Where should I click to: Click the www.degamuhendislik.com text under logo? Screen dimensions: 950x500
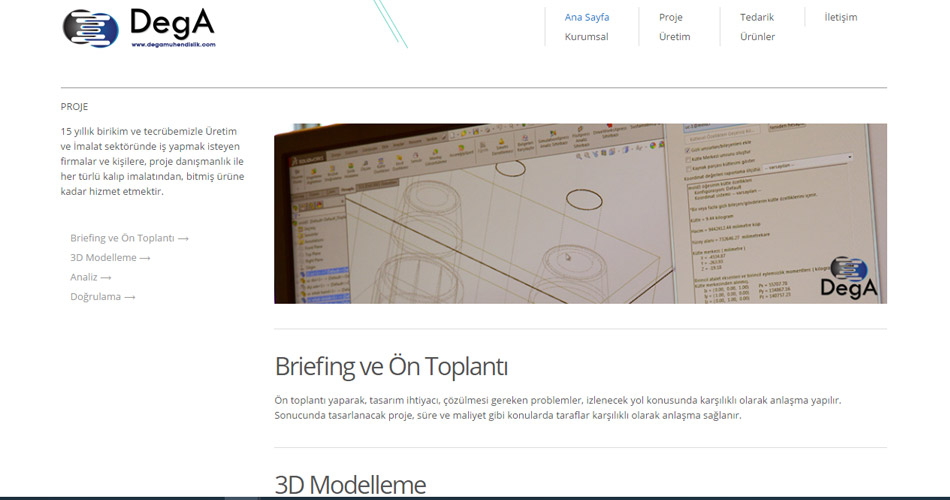[173, 44]
